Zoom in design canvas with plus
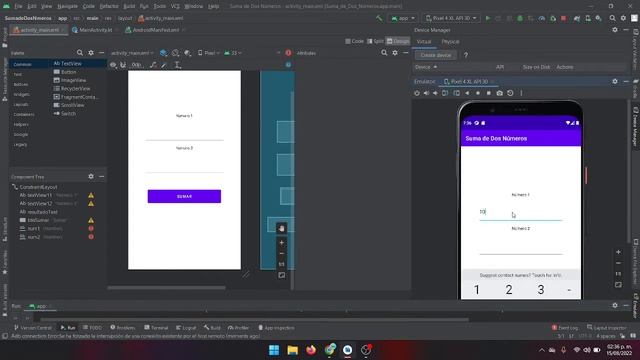Image resolution: width=640 pixels, height=360 pixels. click(x=281, y=242)
